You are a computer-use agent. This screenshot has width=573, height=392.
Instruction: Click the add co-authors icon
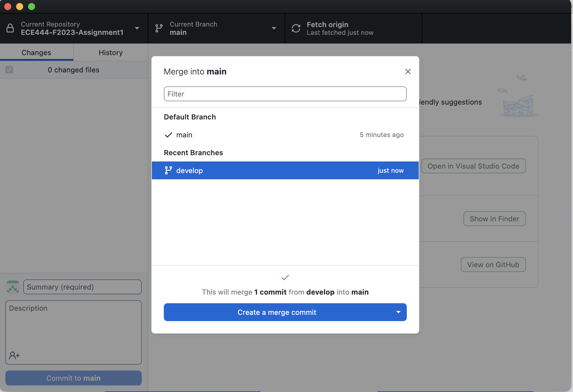pyautogui.click(x=14, y=355)
